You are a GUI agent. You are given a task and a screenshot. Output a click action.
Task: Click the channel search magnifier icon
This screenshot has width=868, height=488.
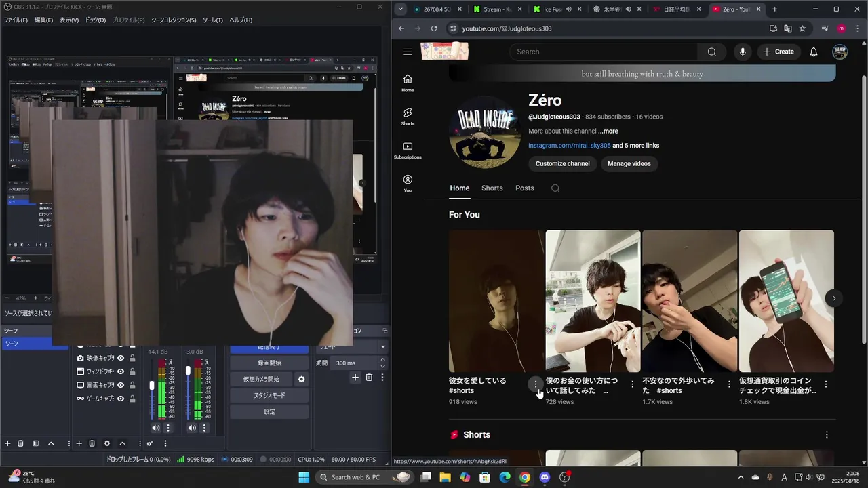point(555,188)
